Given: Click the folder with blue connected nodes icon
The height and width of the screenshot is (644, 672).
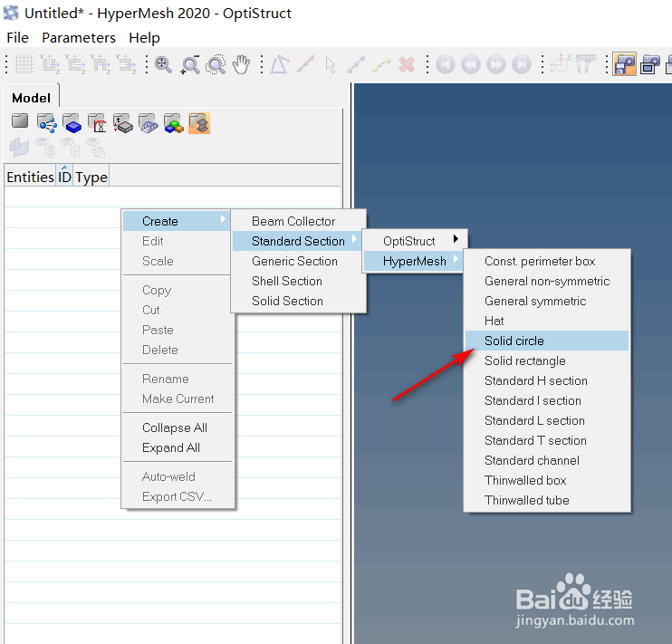Looking at the screenshot, I should (x=46, y=123).
